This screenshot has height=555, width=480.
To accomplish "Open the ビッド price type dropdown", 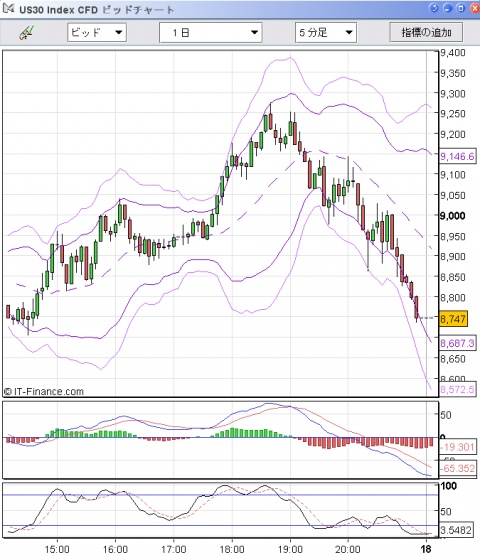I will coord(97,33).
